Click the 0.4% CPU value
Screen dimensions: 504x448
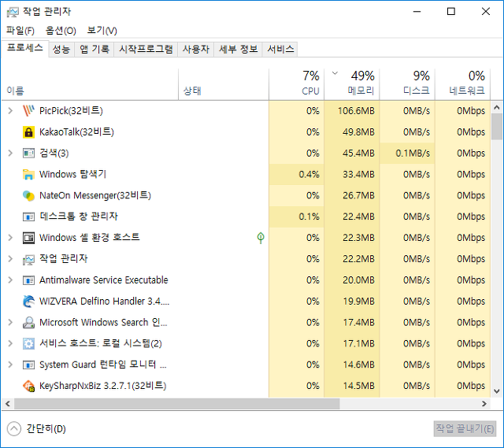coord(309,175)
